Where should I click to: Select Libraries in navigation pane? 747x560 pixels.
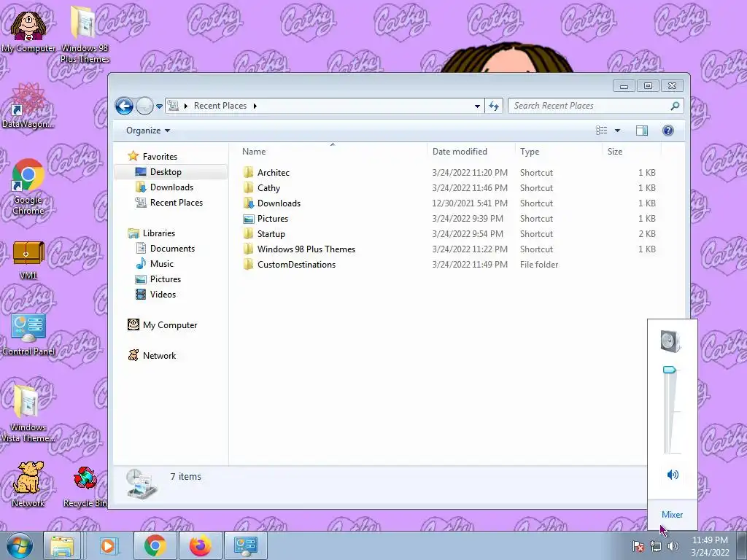pyautogui.click(x=152, y=233)
